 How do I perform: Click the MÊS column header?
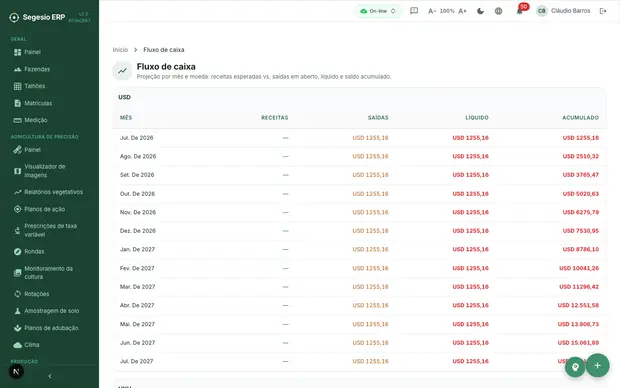click(x=126, y=118)
